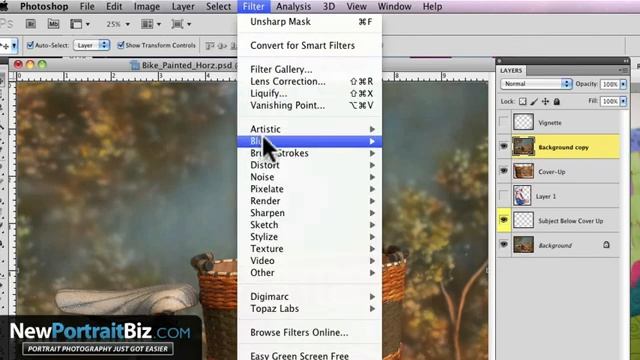Toggle Show Transform Controls checkbox
This screenshot has width=640, height=360.
click(x=120, y=45)
